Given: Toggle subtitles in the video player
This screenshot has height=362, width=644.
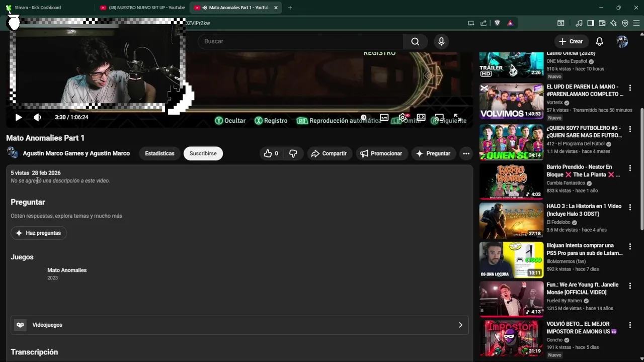Looking at the screenshot, I should click(x=384, y=118).
